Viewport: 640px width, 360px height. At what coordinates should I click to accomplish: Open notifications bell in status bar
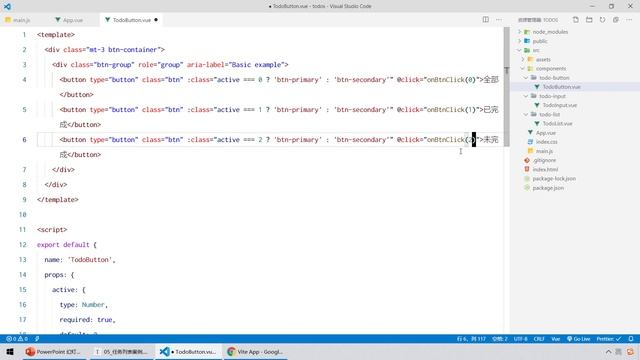631,339
